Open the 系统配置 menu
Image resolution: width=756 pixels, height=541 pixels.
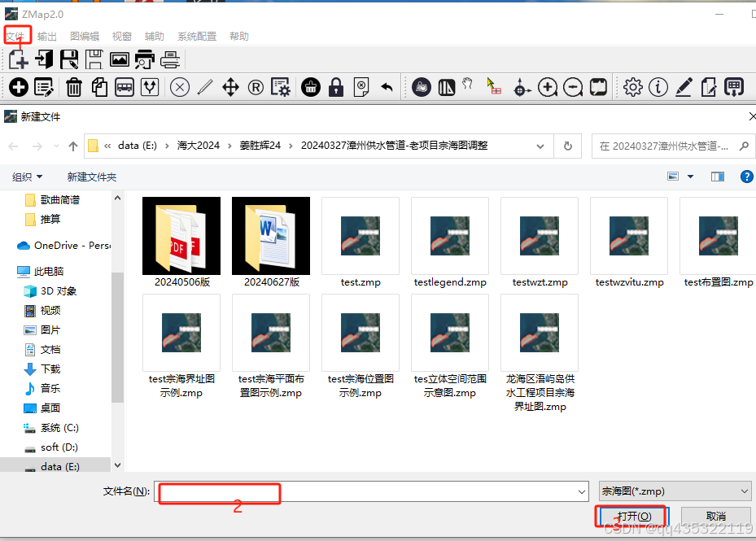click(x=195, y=36)
